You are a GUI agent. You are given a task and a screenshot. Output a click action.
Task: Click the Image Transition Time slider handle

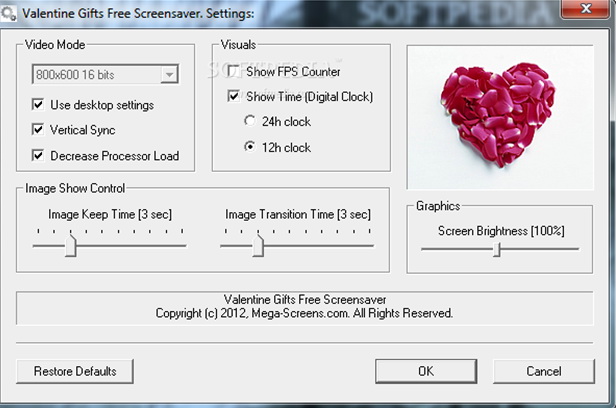[x=258, y=246]
